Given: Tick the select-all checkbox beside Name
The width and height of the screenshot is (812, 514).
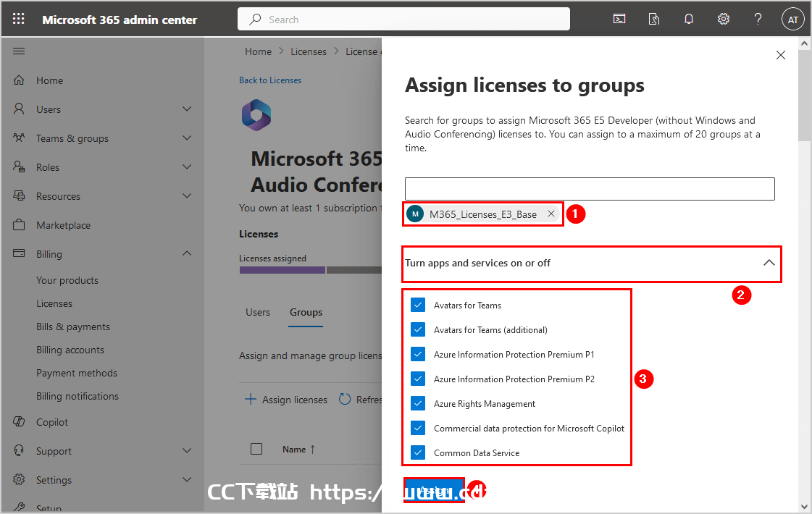Looking at the screenshot, I should [256, 449].
